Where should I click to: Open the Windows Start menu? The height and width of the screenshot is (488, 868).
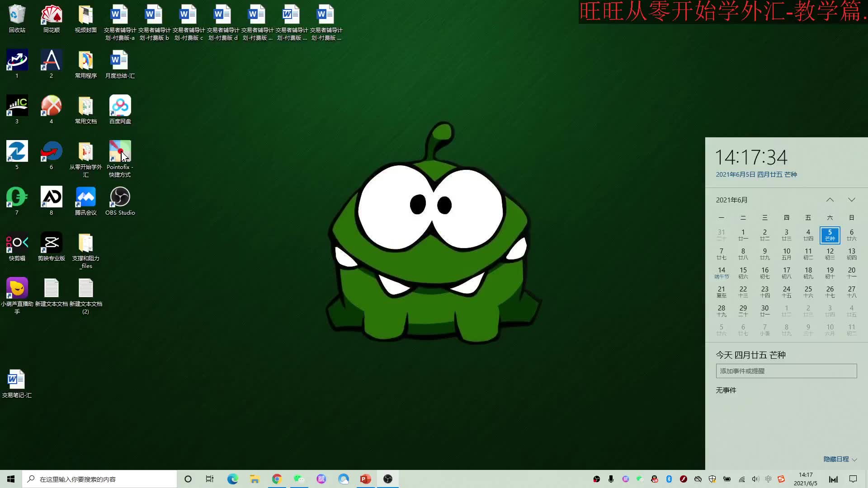click(x=11, y=479)
